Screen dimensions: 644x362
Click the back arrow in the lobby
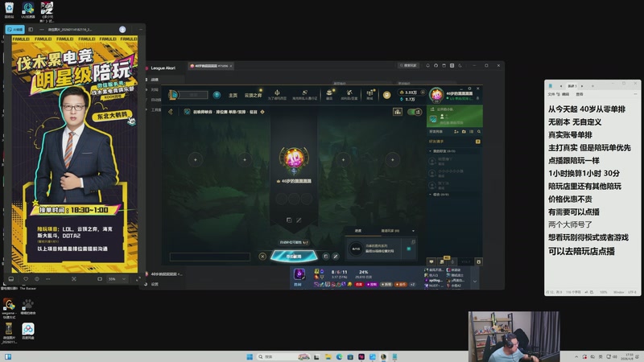tap(171, 112)
